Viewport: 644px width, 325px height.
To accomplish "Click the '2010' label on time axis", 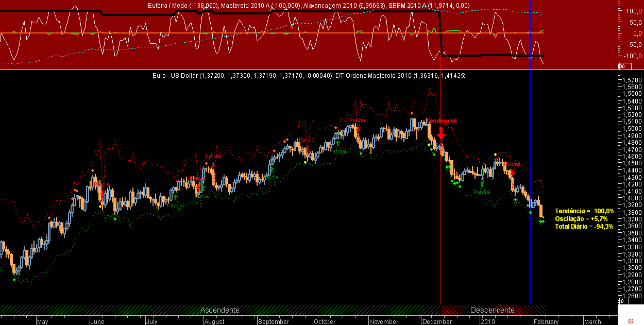I will pos(487,321).
